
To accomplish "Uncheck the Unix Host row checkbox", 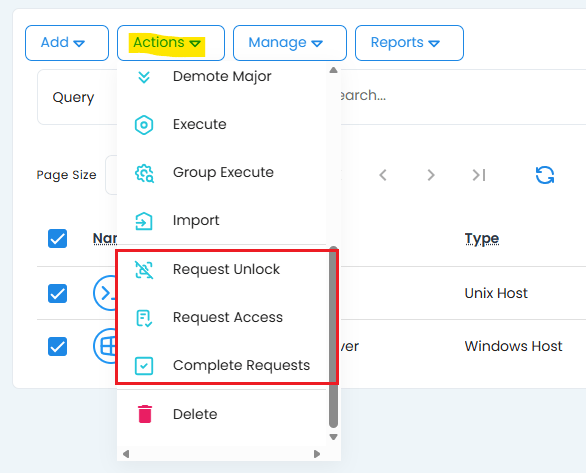I will tap(58, 293).
